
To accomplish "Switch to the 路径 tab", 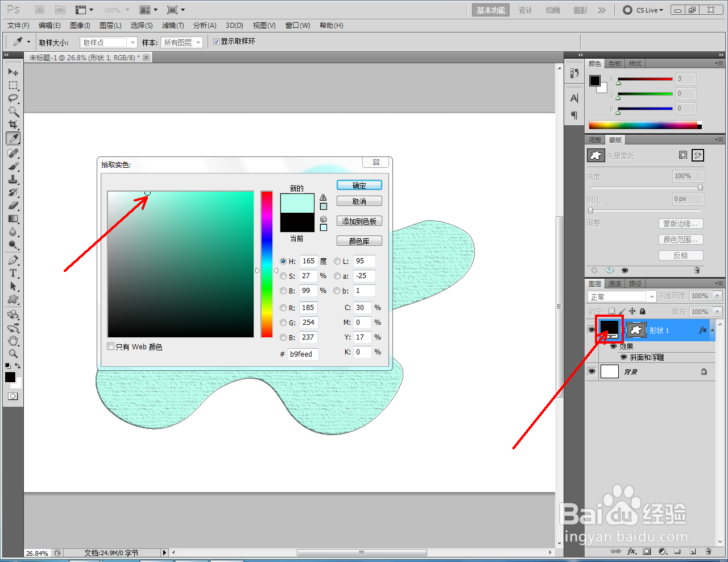I will [x=635, y=283].
